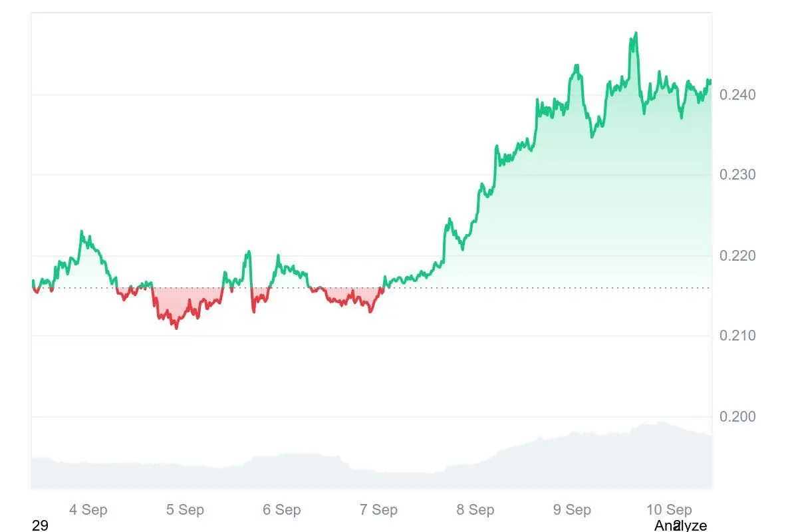Image resolution: width=798 pixels, height=532 pixels.
Task: Click the 0.220 price level label
Action: (737, 255)
